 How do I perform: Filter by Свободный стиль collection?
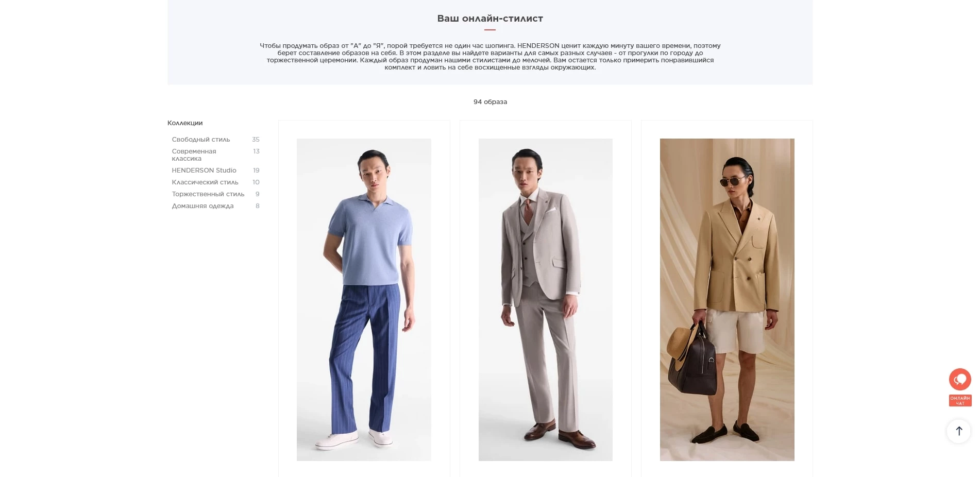201,140
